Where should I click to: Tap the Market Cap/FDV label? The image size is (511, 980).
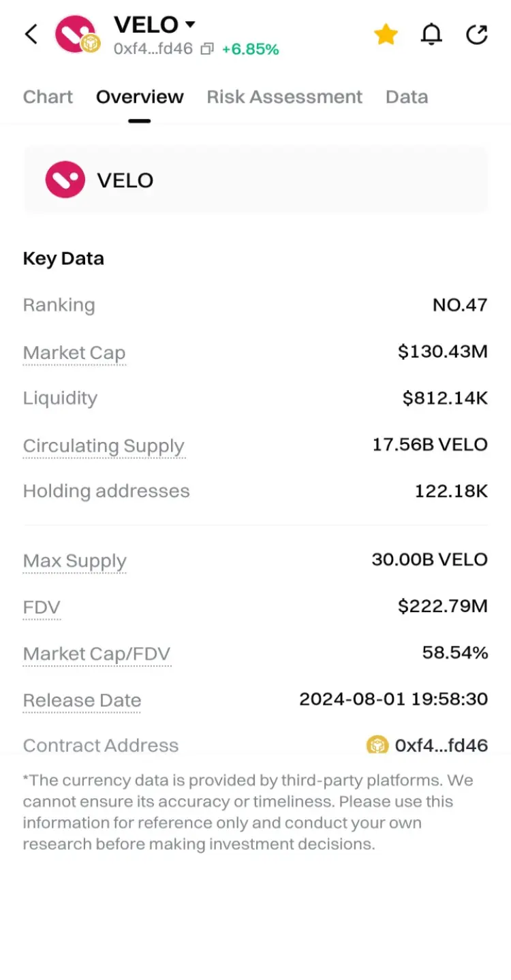pos(97,654)
